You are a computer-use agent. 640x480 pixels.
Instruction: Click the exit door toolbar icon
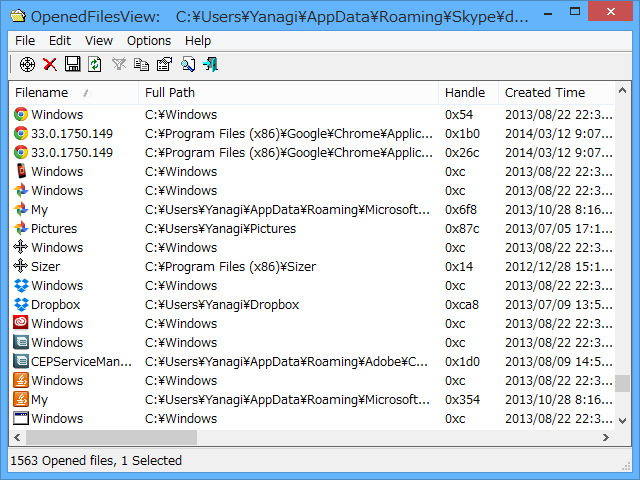pos(211,64)
